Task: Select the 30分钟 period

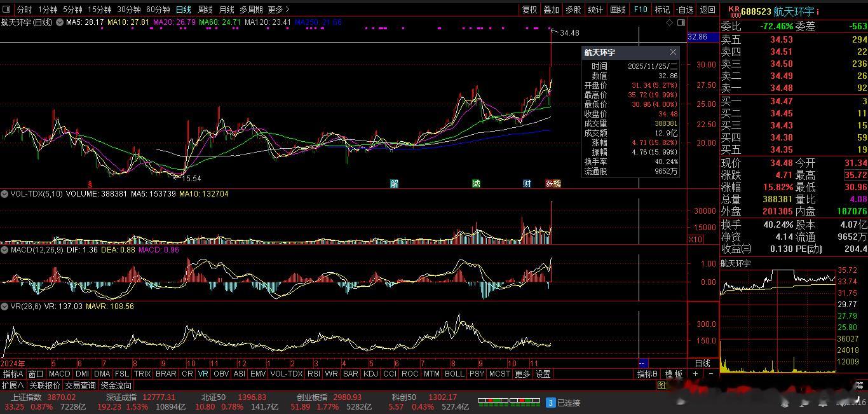Action: click(x=129, y=10)
